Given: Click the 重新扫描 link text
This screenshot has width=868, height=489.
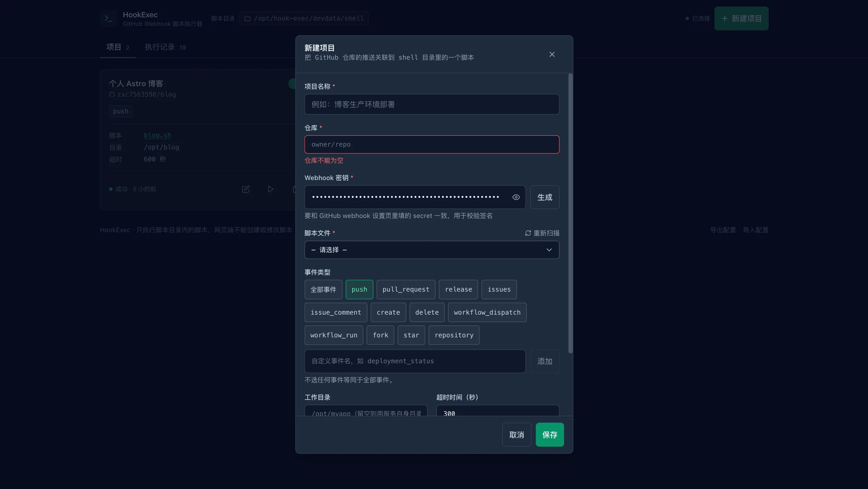Looking at the screenshot, I should tap(546, 233).
